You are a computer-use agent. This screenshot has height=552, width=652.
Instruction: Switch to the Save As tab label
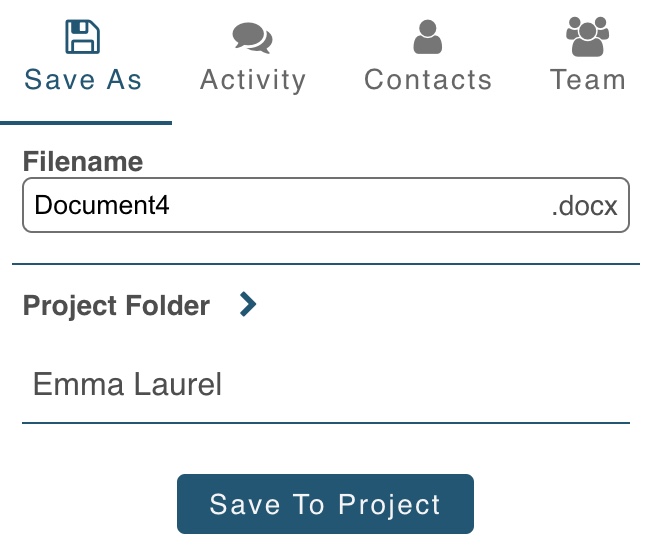click(x=83, y=80)
